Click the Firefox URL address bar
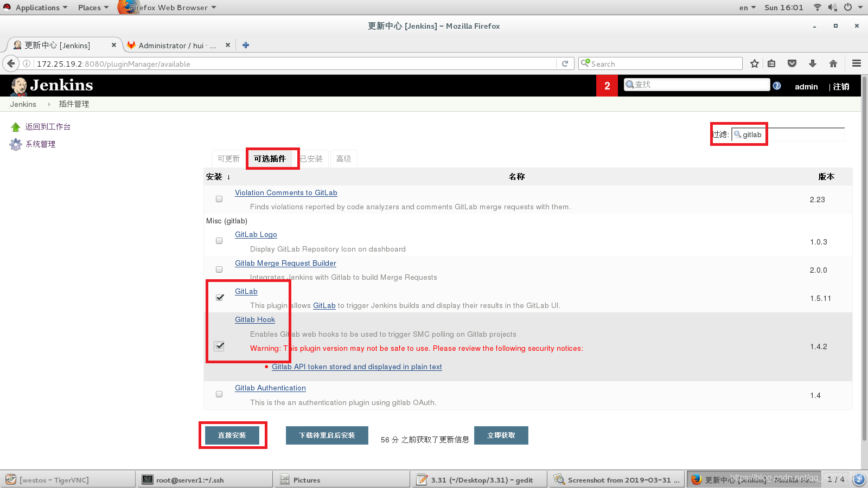 296,63
